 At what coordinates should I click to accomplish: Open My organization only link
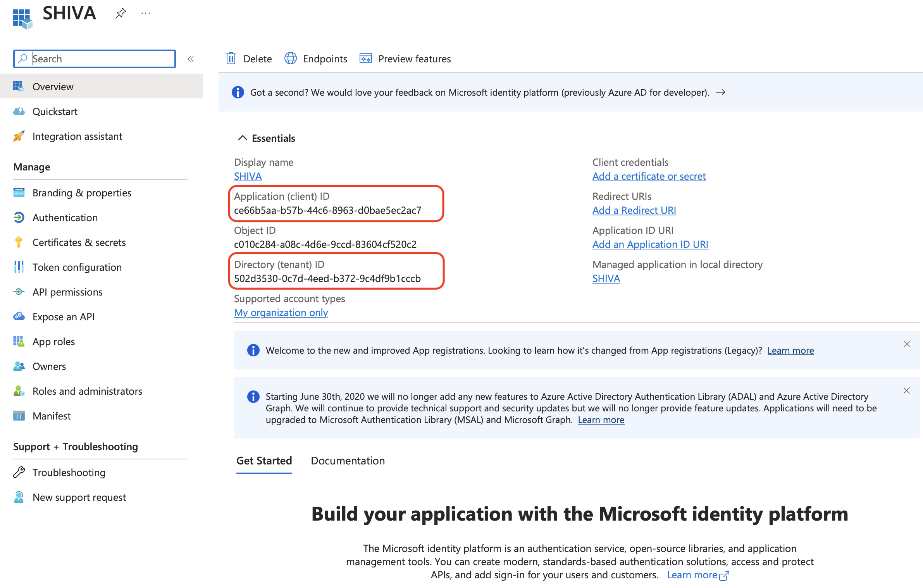click(281, 313)
